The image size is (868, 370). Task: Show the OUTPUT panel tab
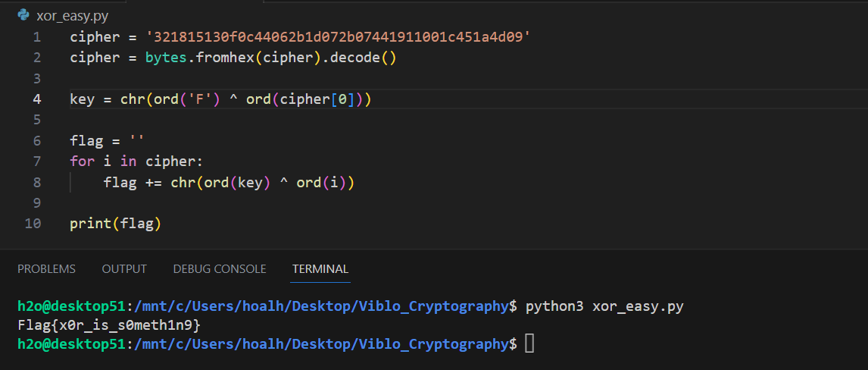(x=124, y=268)
